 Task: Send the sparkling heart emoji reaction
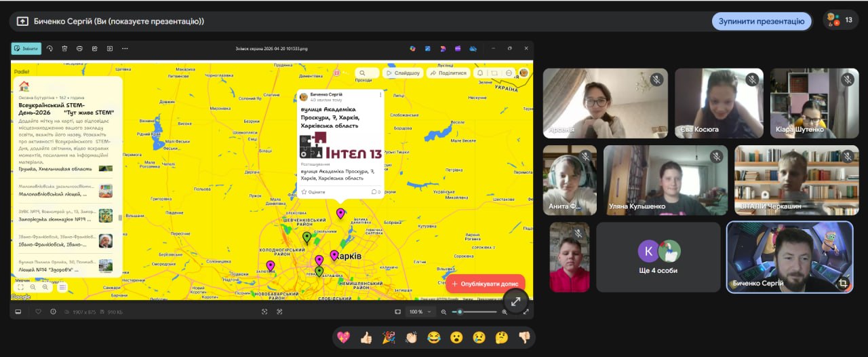tap(343, 337)
